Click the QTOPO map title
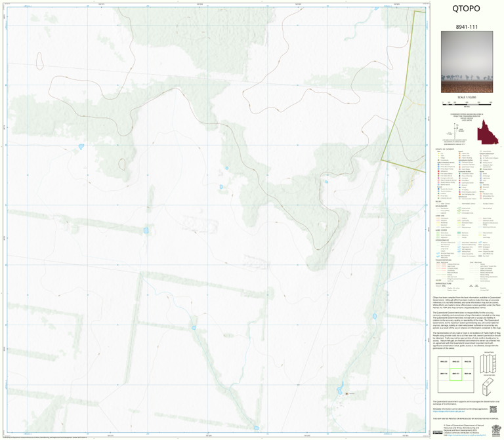504x440 pixels. 466,9
